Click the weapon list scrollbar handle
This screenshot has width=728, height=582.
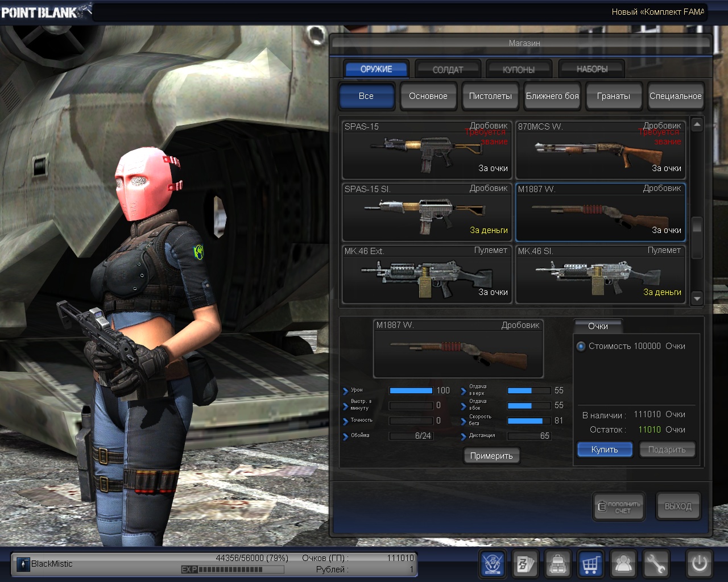pyautogui.click(x=697, y=226)
